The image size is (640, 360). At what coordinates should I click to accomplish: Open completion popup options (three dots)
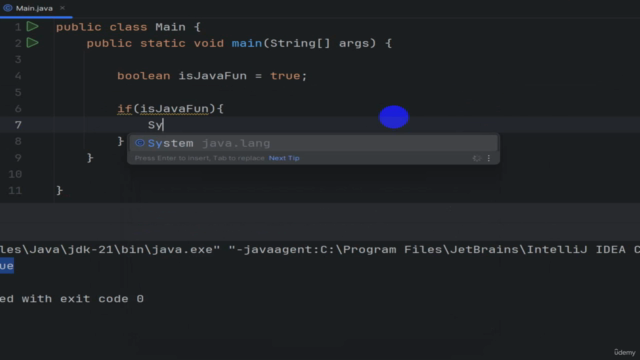[x=489, y=158]
